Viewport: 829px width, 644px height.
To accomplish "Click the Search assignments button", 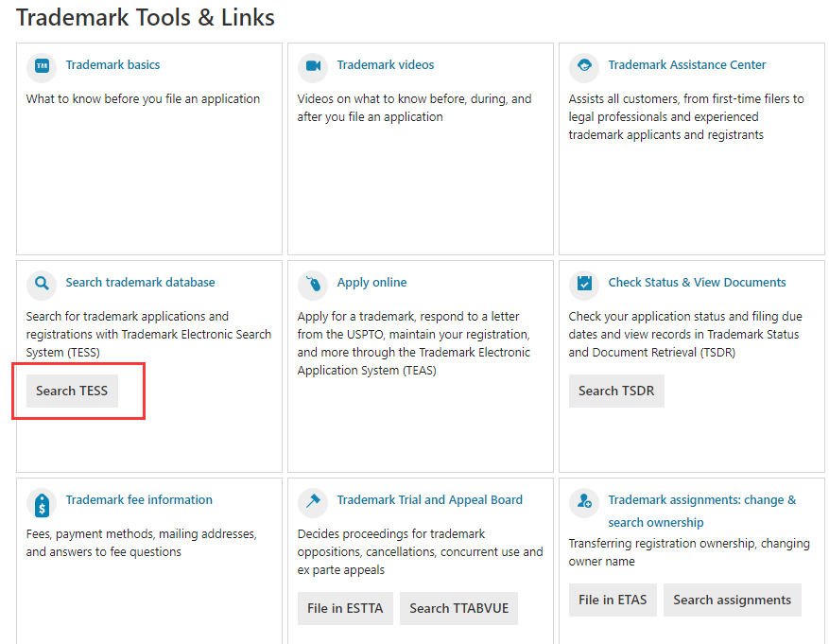I will pyautogui.click(x=733, y=600).
